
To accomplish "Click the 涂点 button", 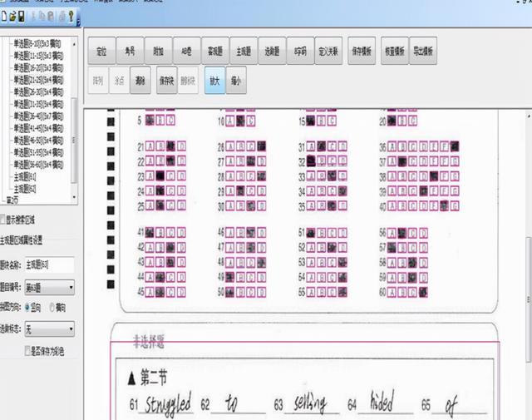I will point(119,81).
